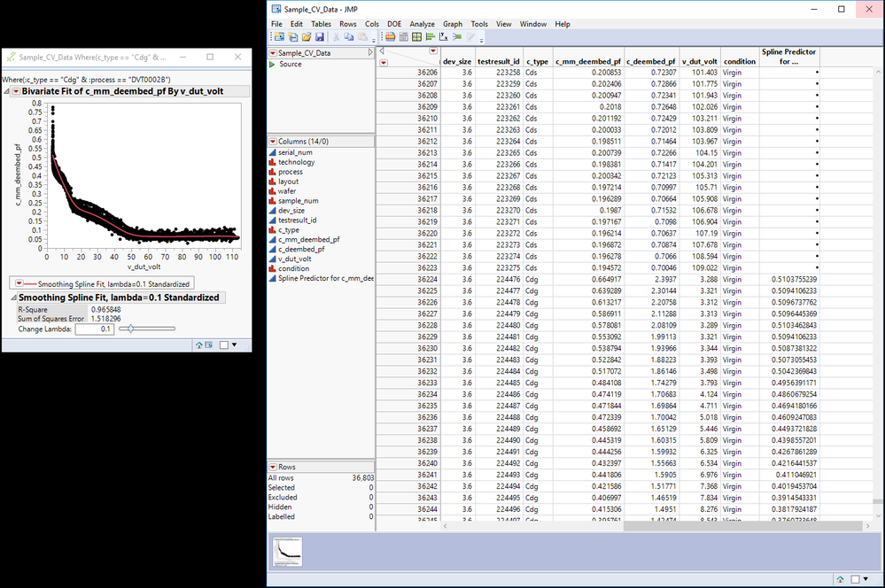Click the serial_num continuous column icon
Image resolution: width=885 pixels, height=588 pixels.
pyautogui.click(x=273, y=152)
